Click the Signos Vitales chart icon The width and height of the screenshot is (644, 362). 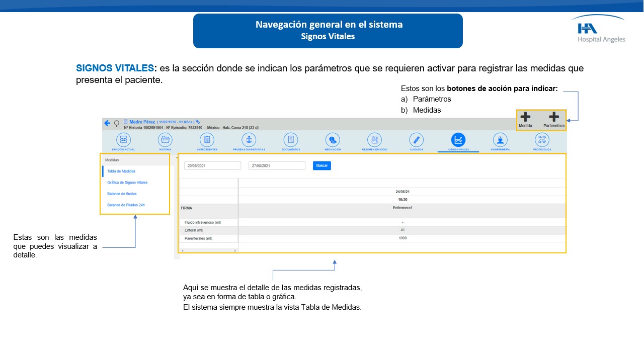[x=458, y=140]
